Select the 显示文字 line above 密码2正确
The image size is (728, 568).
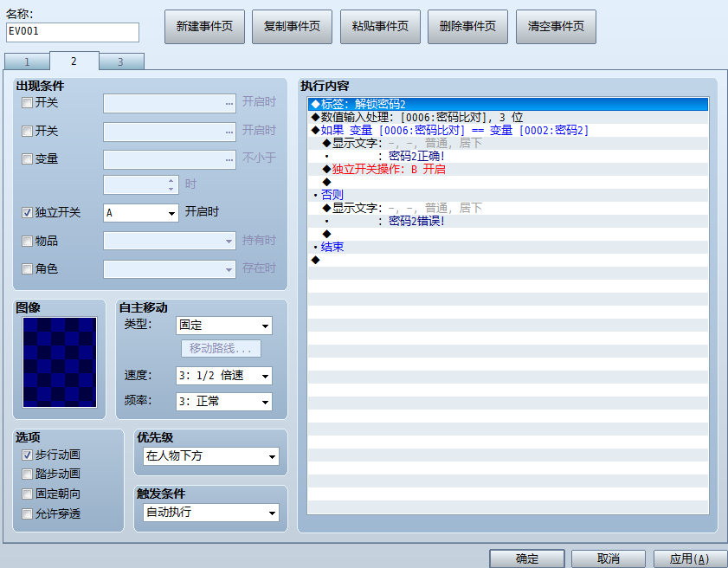[x=508, y=143]
